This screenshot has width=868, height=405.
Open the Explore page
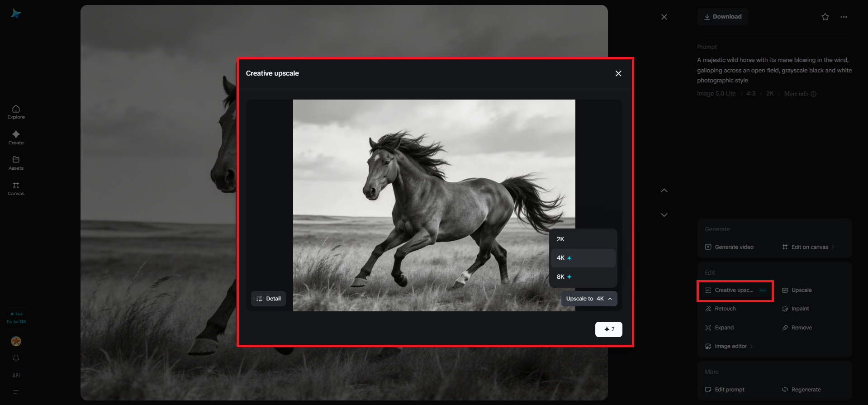pos(16,112)
